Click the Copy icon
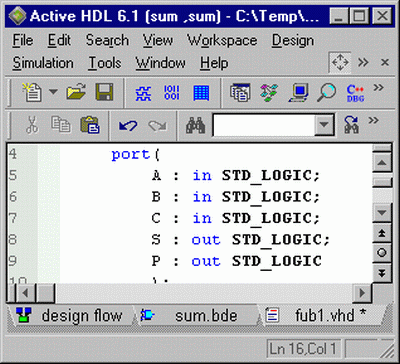The height and width of the screenshot is (364, 400). [61, 124]
